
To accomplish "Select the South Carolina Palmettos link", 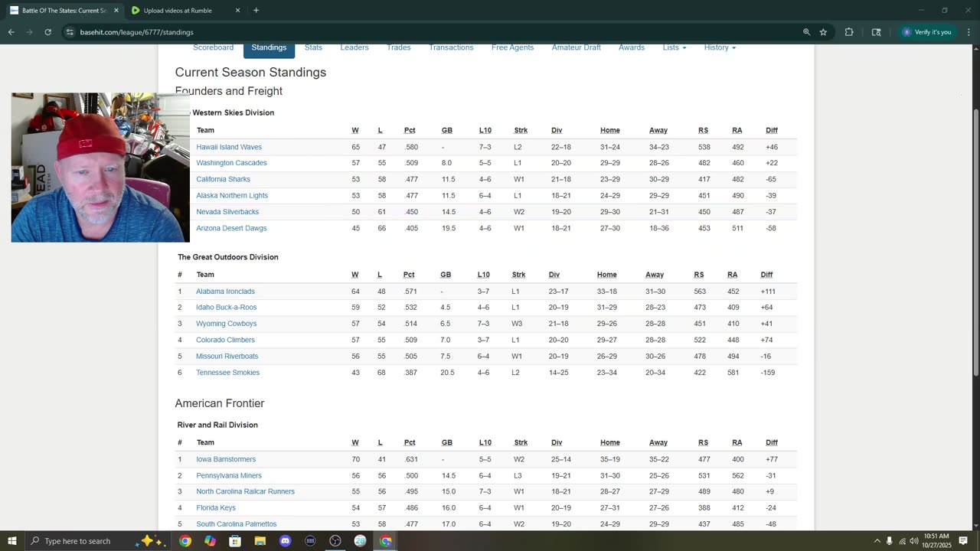I will (236, 524).
